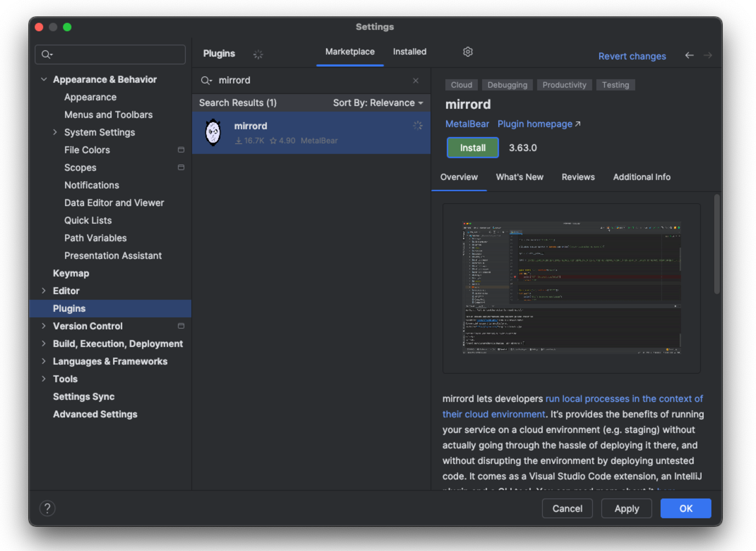Click the plugin search magnifier icon

[x=206, y=81]
